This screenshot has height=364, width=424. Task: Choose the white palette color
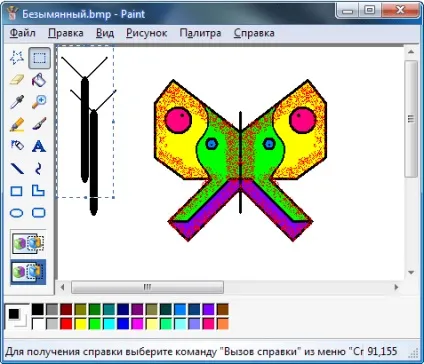point(38,323)
